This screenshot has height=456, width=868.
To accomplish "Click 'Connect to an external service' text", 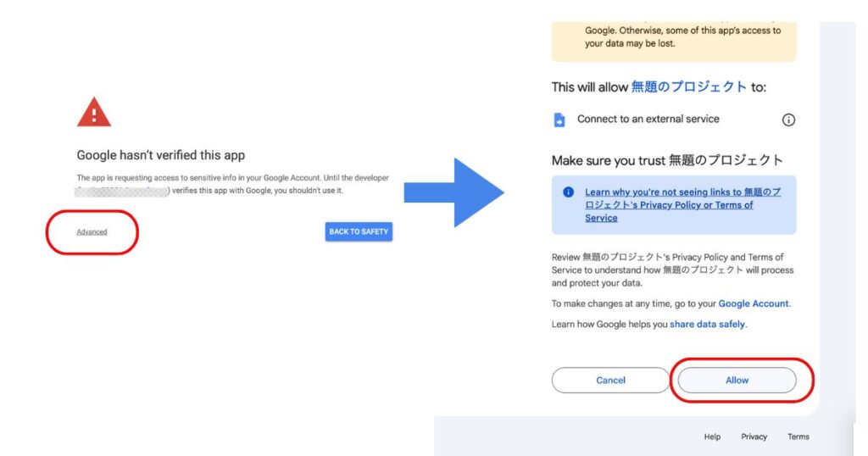I will pos(648,119).
